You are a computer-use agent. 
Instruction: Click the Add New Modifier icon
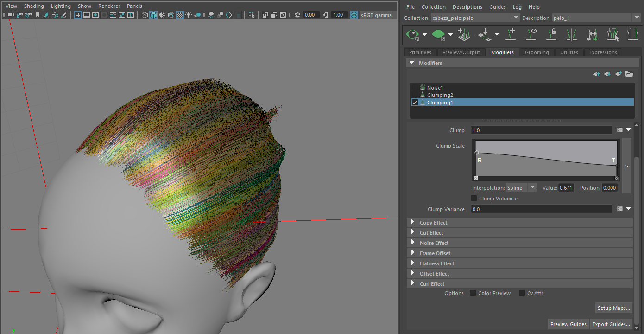(618, 74)
